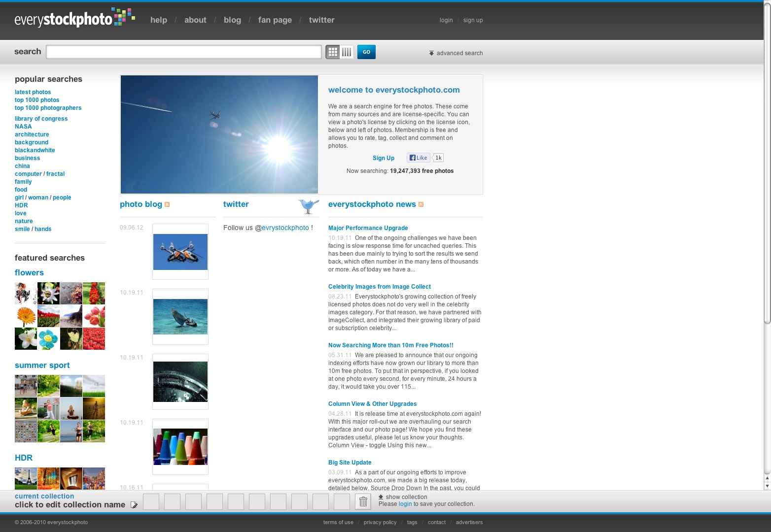Expand the advanced search options

coord(456,53)
